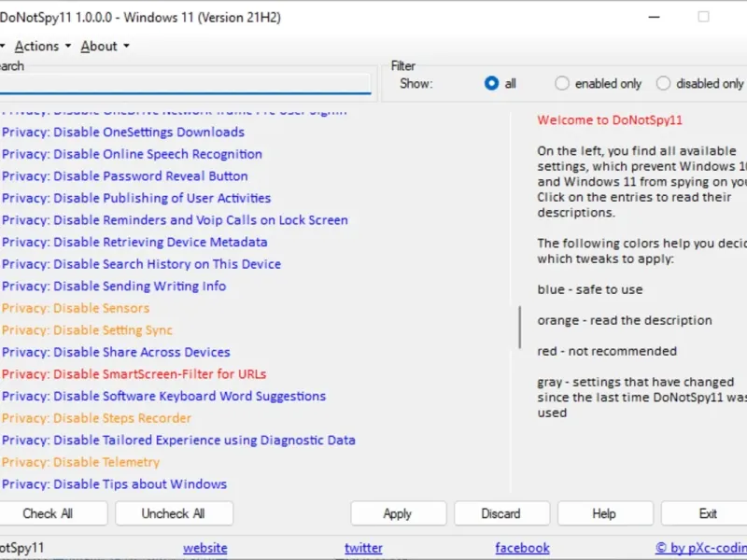The width and height of the screenshot is (747, 560).
Task: Open the website link
Action: [x=205, y=548]
